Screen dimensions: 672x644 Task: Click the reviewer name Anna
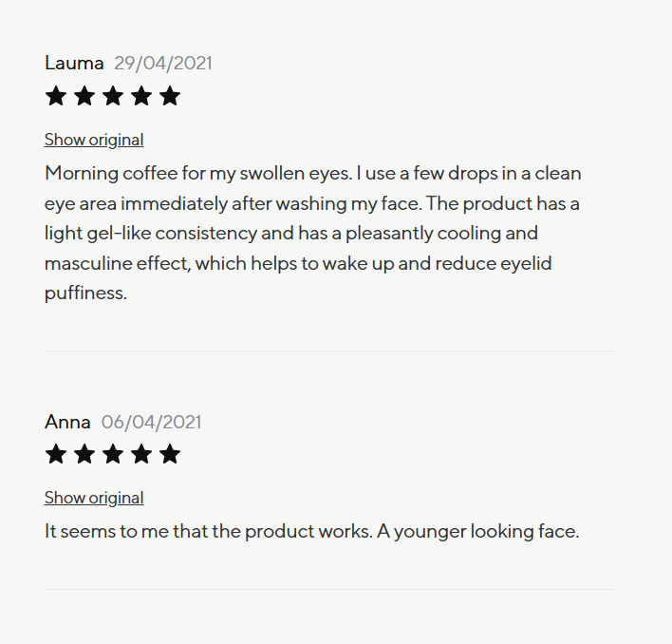67,422
